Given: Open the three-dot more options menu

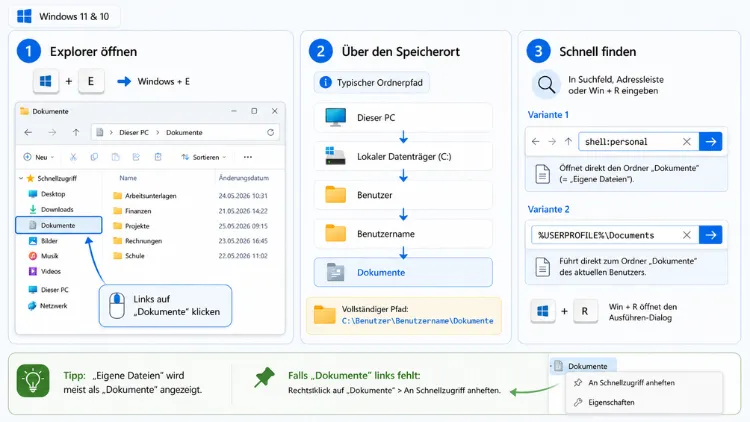Looking at the screenshot, I should tap(248, 157).
